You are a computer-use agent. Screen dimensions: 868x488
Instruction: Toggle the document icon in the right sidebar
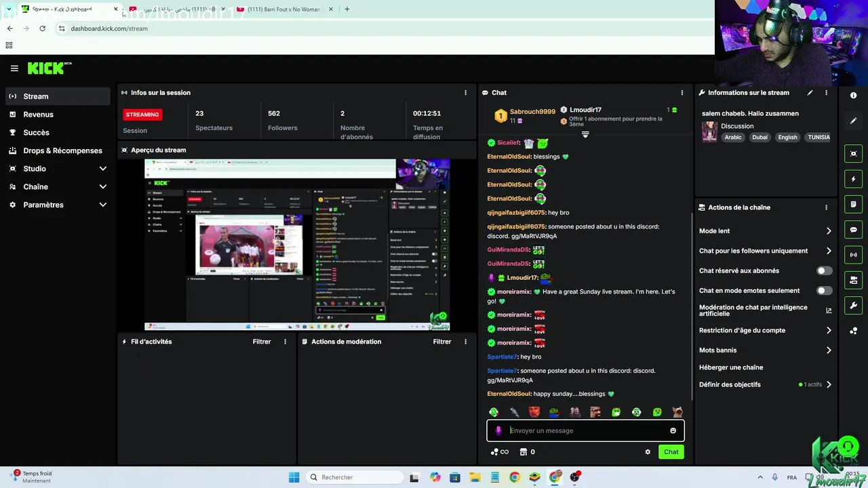click(x=853, y=204)
